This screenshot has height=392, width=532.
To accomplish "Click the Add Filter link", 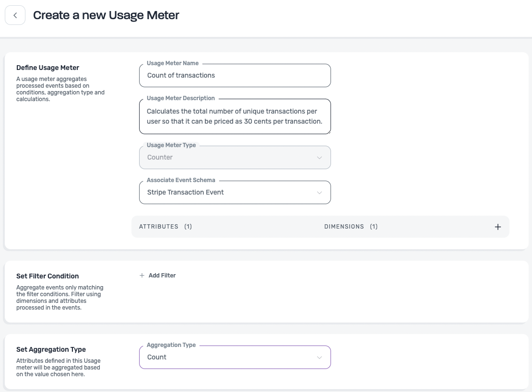I will (x=162, y=276).
